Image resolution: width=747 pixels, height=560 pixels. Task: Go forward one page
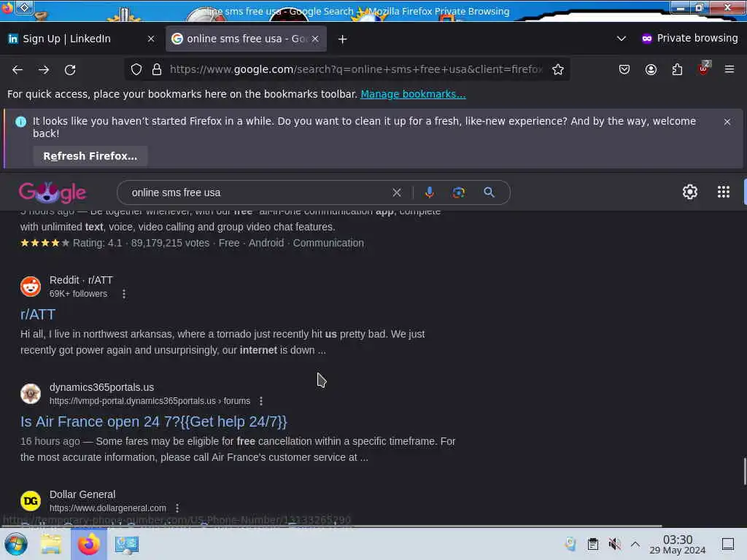tap(44, 70)
